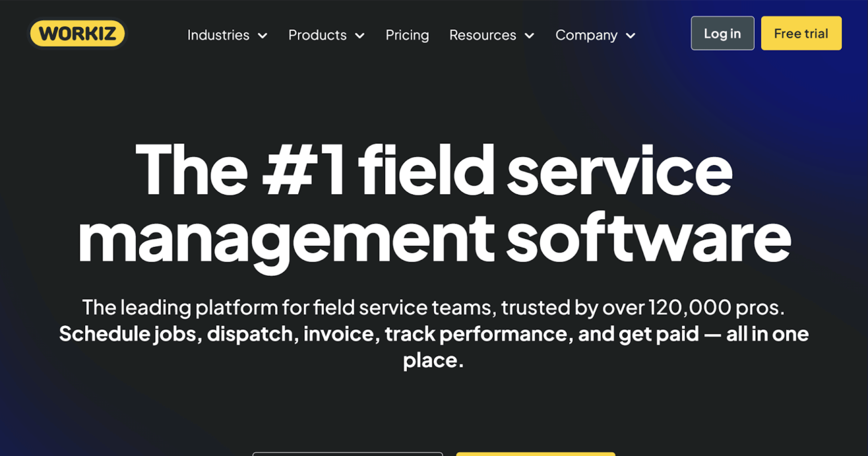Start with the yellow Free trial button
This screenshot has width=868, height=456.
[801, 33]
